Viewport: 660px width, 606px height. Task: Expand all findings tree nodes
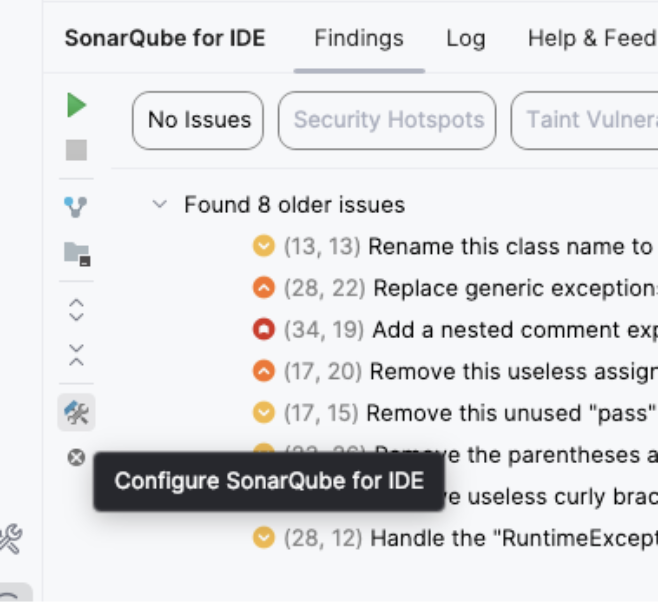[x=76, y=310]
